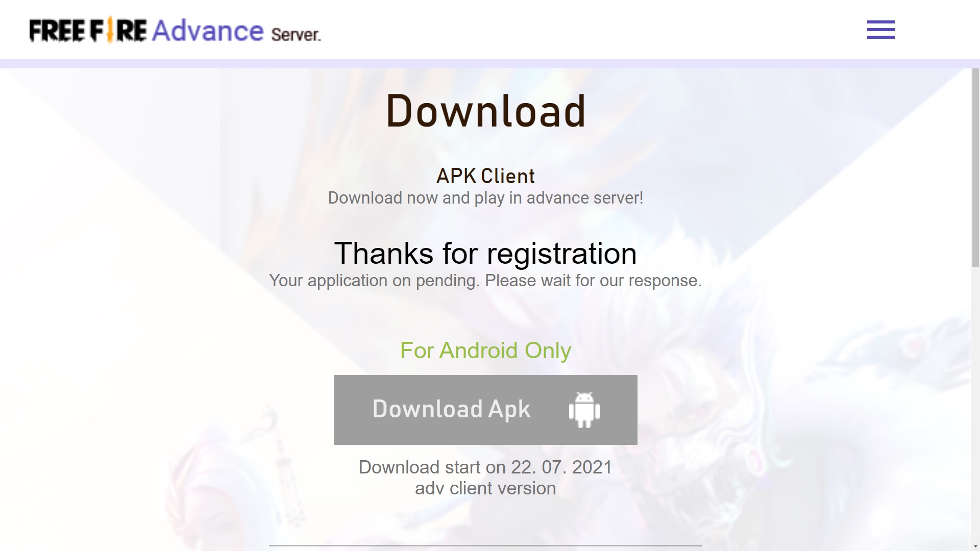Click the Free Fire Advance Server logo
The image size is (980, 551).
click(x=175, y=31)
